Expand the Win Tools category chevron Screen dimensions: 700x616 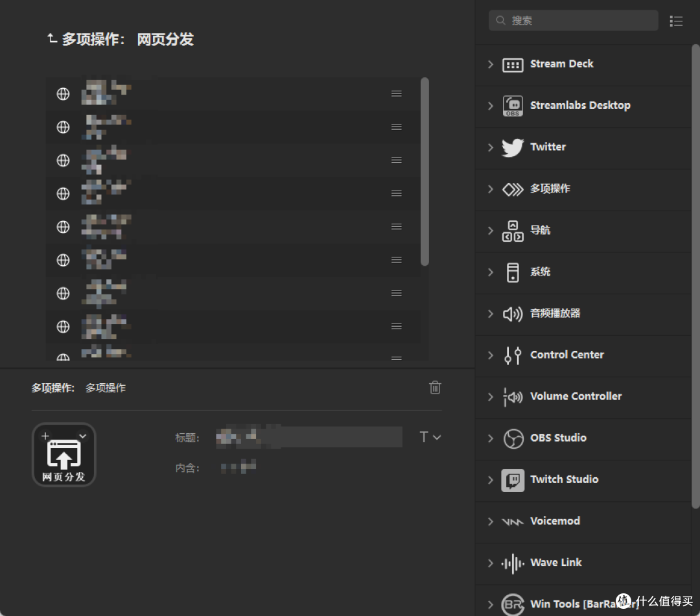(x=491, y=604)
